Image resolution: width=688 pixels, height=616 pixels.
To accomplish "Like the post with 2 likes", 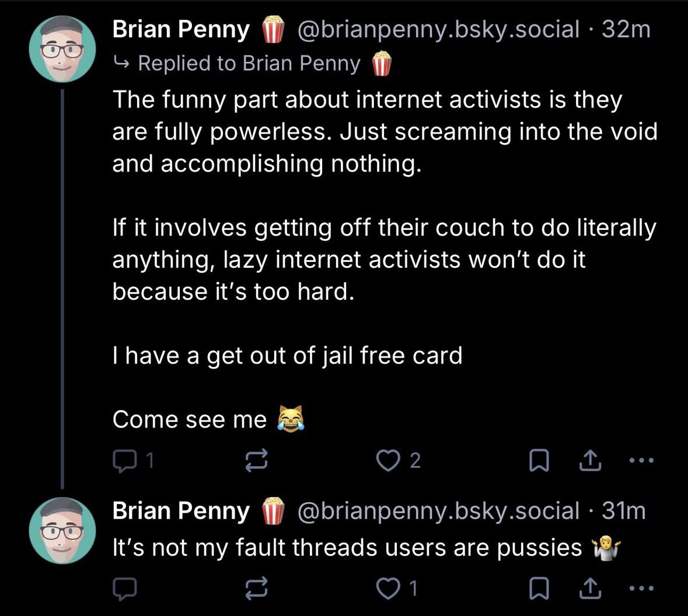I will pyautogui.click(x=386, y=461).
